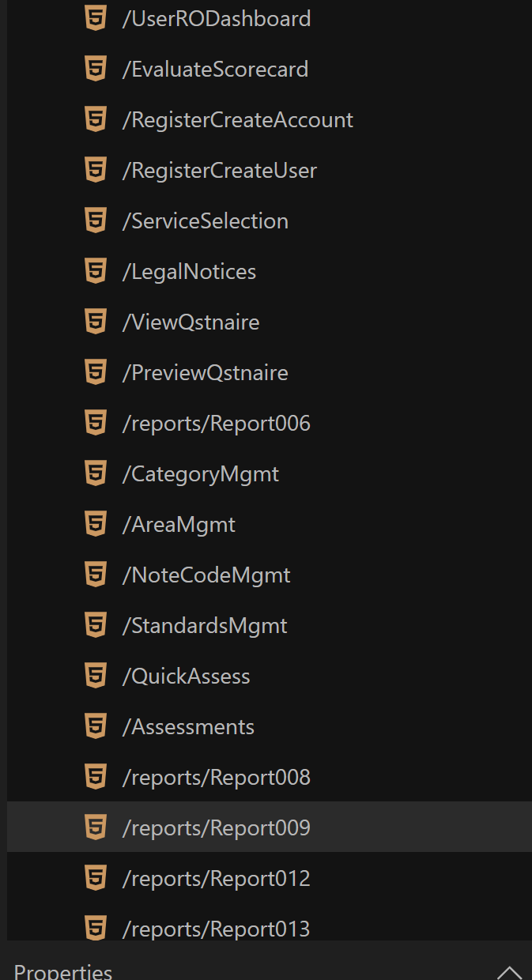Image resolution: width=532 pixels, height=980 pixels.
Task: Select the /reports/Report006 entry
Action: coord(216,424)
